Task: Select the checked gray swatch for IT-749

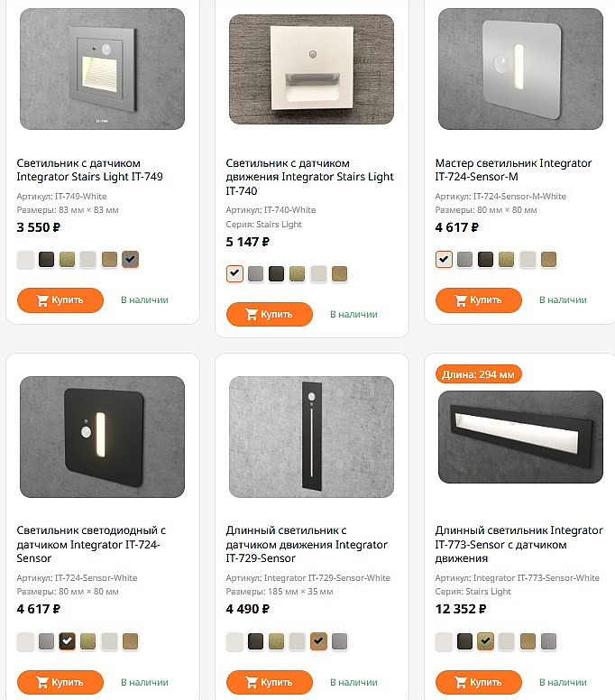Action: point(131,260)
